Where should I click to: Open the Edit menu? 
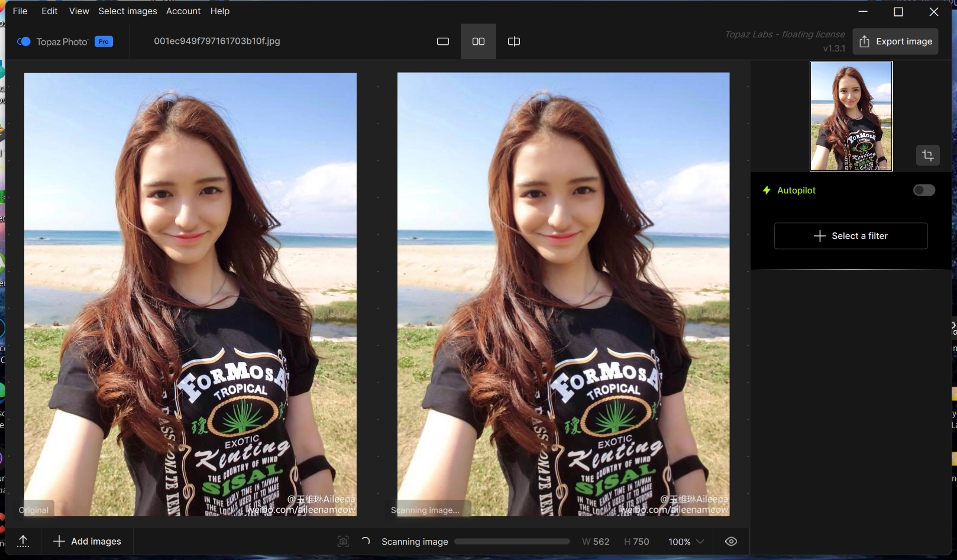point(50,11)
